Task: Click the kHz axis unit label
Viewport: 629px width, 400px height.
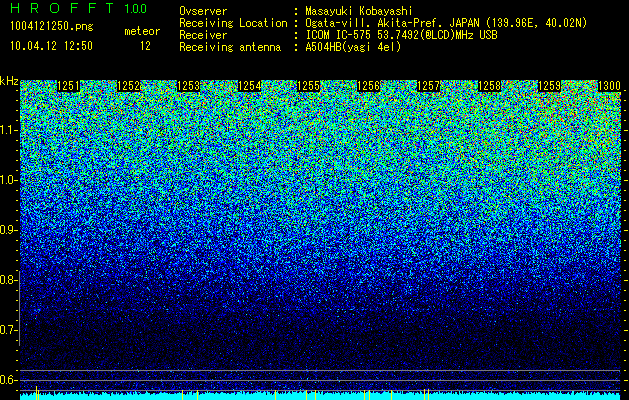Action: point(9,81)
